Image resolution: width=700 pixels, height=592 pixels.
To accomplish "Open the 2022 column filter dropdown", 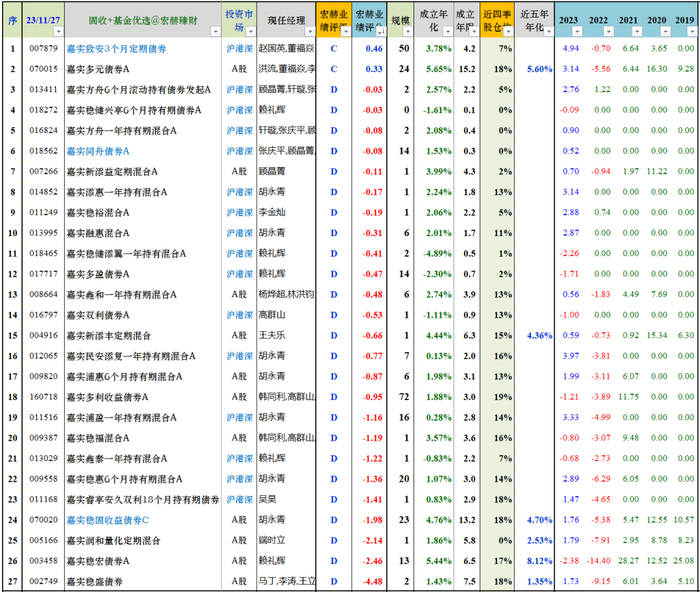I will pos(609,31).
